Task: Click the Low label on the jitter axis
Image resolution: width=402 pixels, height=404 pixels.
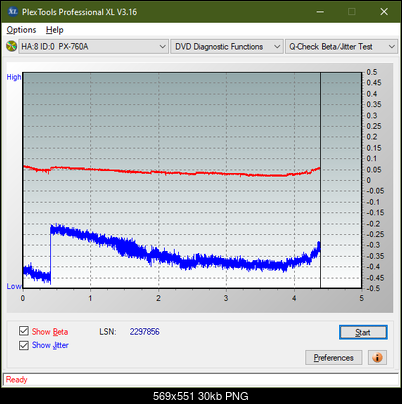Action: (x=14, y=286)
